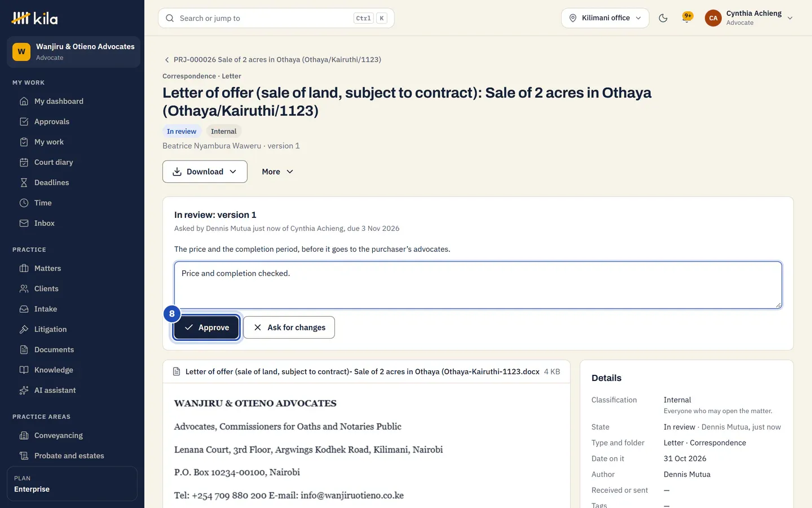Click the Court diary calendar icon
Viewport: 812px width, 508px height.
24,162
